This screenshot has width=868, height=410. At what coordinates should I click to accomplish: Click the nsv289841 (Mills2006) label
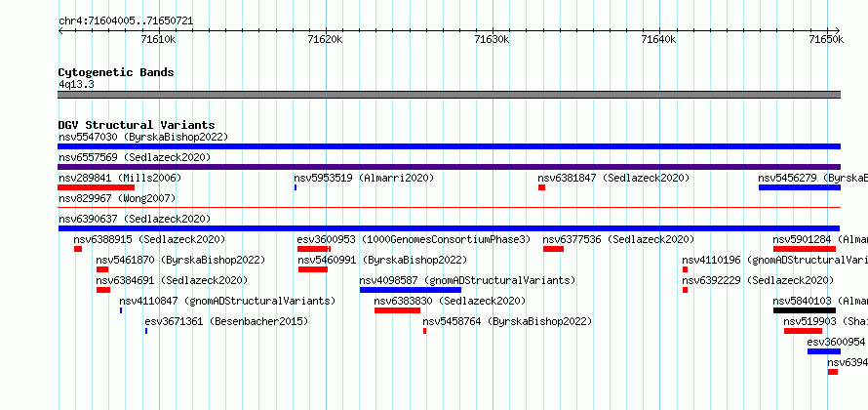pyautogui.click(x=120, y=179)
